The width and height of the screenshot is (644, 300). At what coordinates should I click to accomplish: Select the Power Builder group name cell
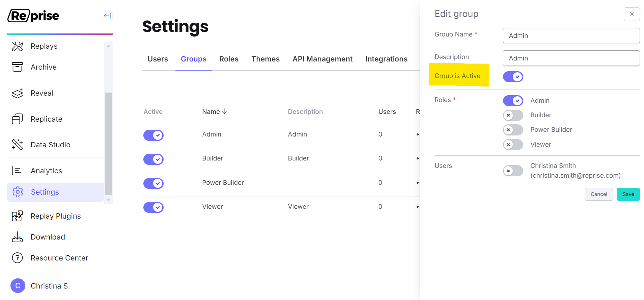[x=223, y=182]
